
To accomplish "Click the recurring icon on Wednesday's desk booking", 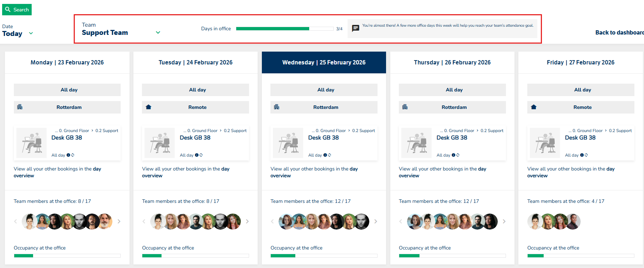I will [329, 155].
